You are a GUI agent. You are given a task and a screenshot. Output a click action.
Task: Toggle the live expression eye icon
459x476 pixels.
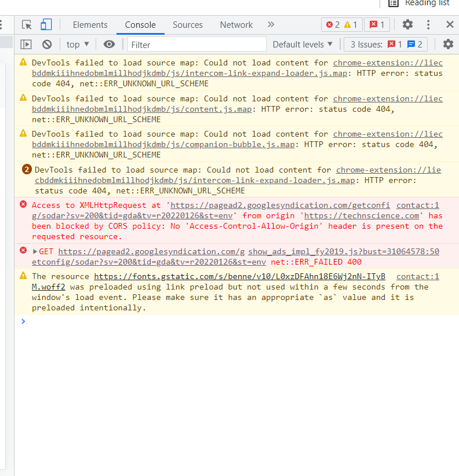click(109, 45)
